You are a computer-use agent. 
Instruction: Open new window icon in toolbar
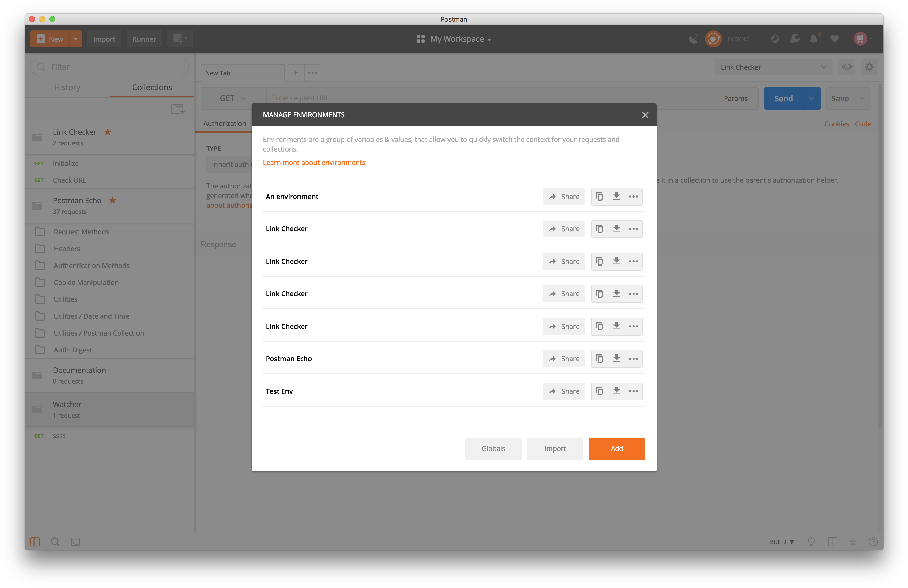pos(180,39)
